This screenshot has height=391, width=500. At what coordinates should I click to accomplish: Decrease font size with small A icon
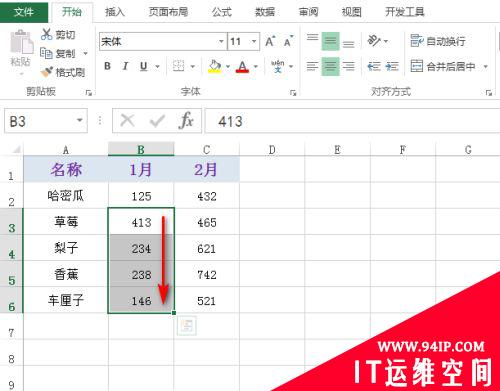288,41
